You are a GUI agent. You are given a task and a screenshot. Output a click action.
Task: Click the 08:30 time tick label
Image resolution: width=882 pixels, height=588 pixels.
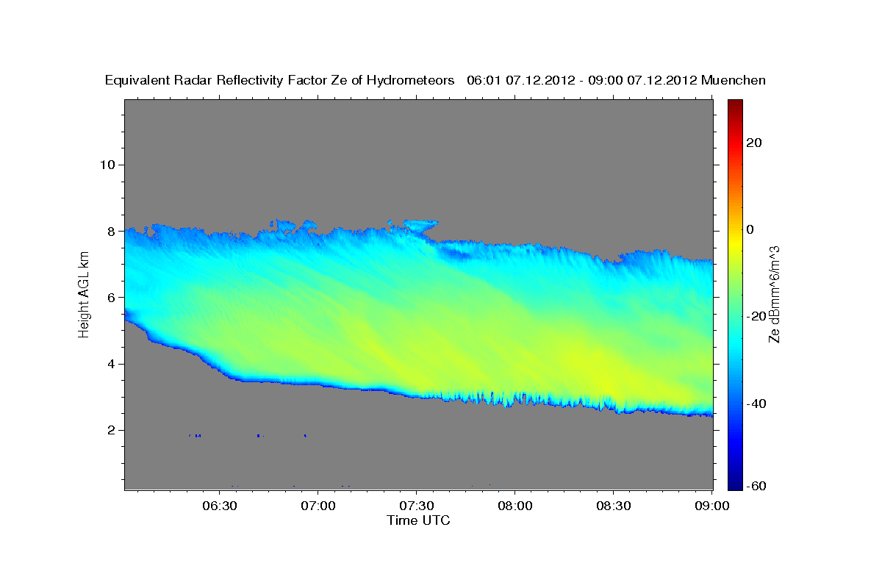(613, 506)
